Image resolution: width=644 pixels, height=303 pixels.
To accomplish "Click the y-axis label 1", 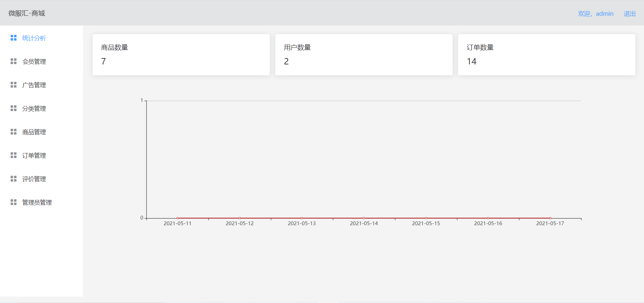I will [142, 100].
